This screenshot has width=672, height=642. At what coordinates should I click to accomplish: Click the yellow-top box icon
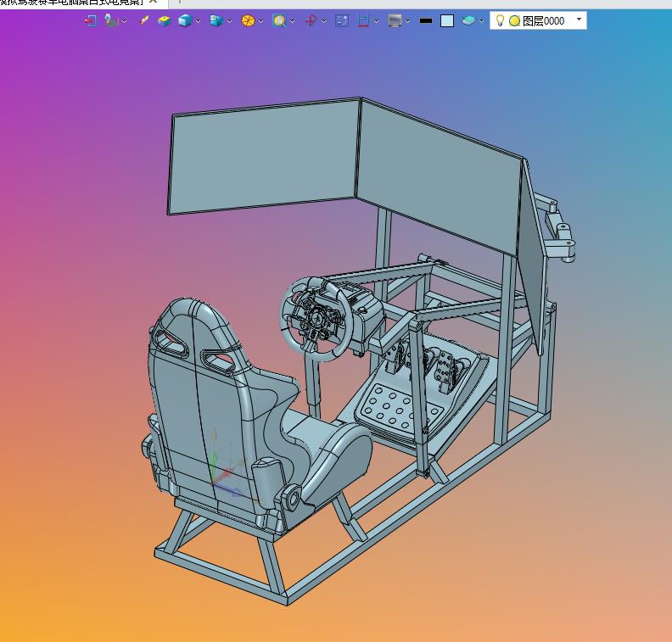click(x=164, y=20)
